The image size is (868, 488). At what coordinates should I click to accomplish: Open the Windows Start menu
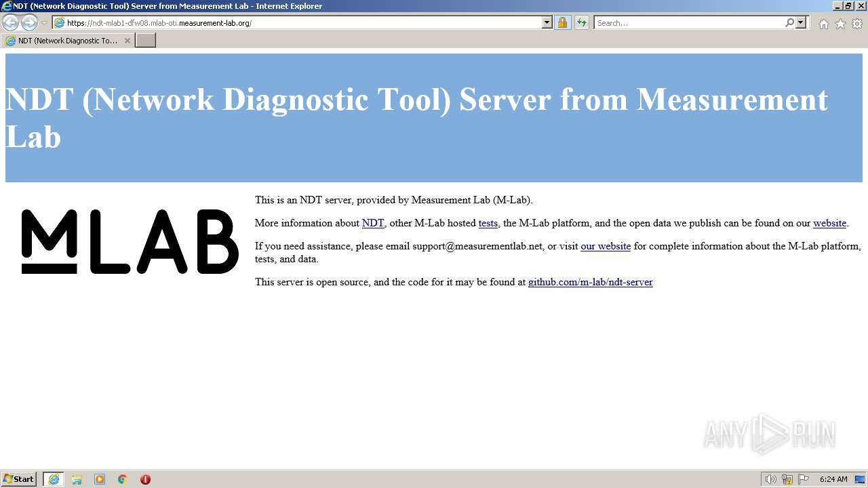(x=19, y=479)
